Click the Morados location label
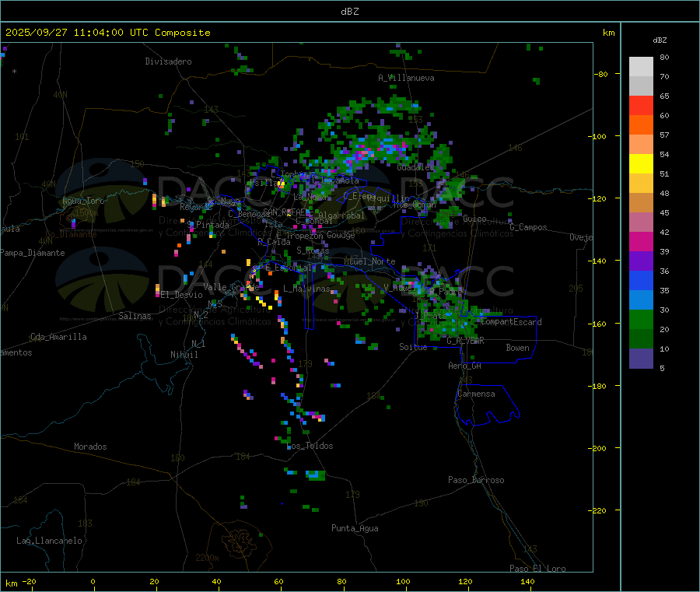 90,447
